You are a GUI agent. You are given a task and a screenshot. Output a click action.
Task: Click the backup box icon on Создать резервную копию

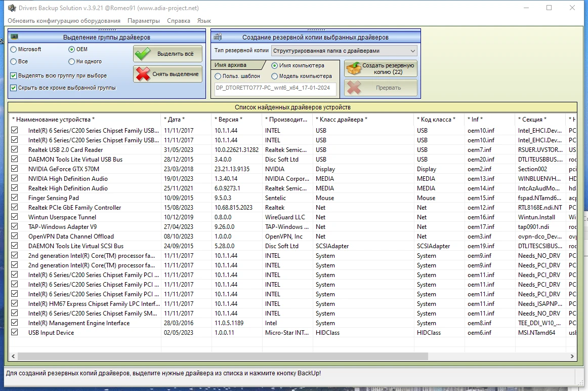(x=354, y=68)
